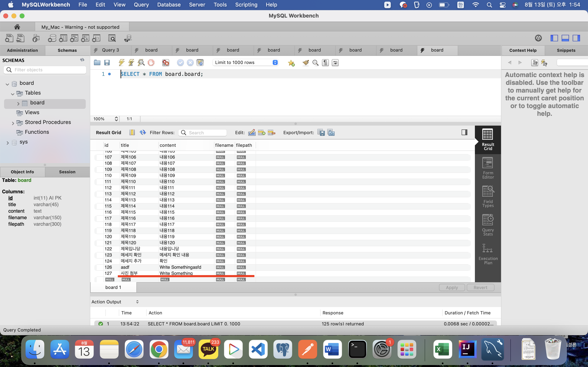Execute query with the lightning bolt icon

[x=121, y=63]
